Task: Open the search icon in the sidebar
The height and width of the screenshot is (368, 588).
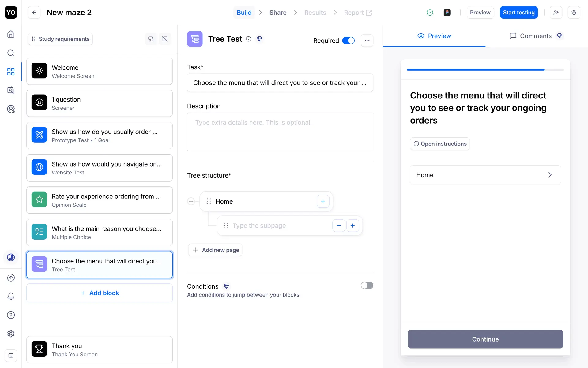Action: click(x=11, y=53)
